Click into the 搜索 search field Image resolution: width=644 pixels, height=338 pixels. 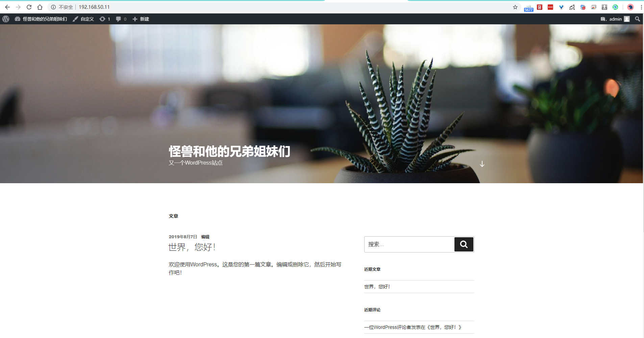click(x=410, y=244)
